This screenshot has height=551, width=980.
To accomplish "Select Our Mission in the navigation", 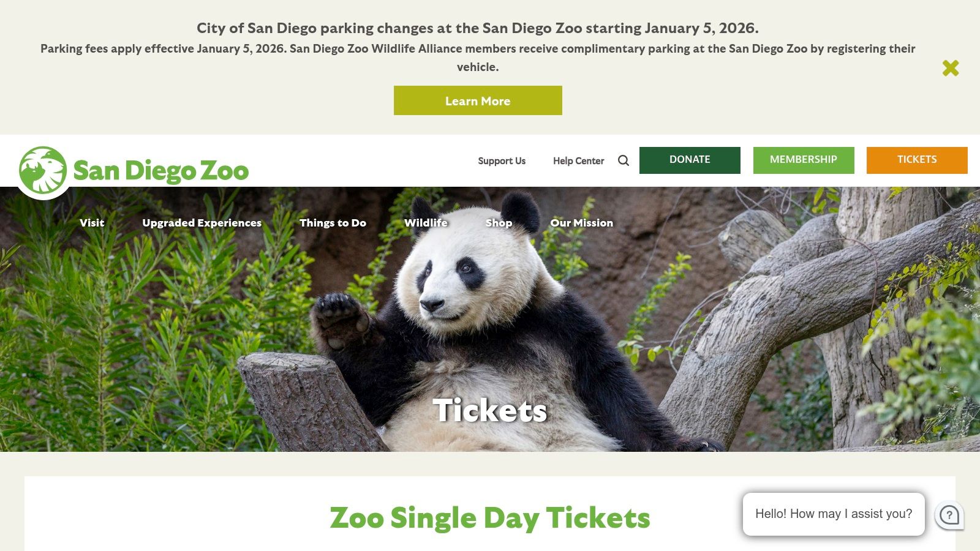I will (x=581, y=223).
